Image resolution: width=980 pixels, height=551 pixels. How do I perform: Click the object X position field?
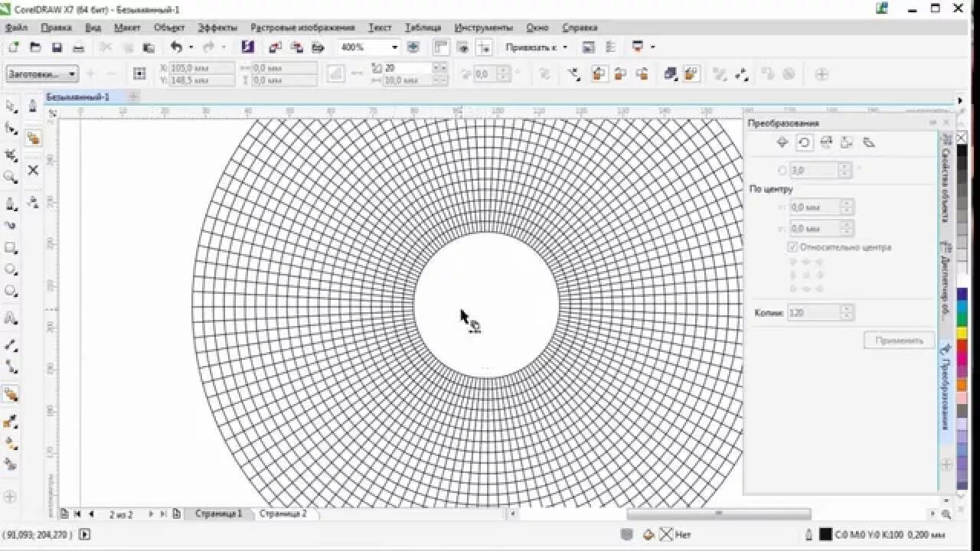pyautogui.click(x=201, y=68)
